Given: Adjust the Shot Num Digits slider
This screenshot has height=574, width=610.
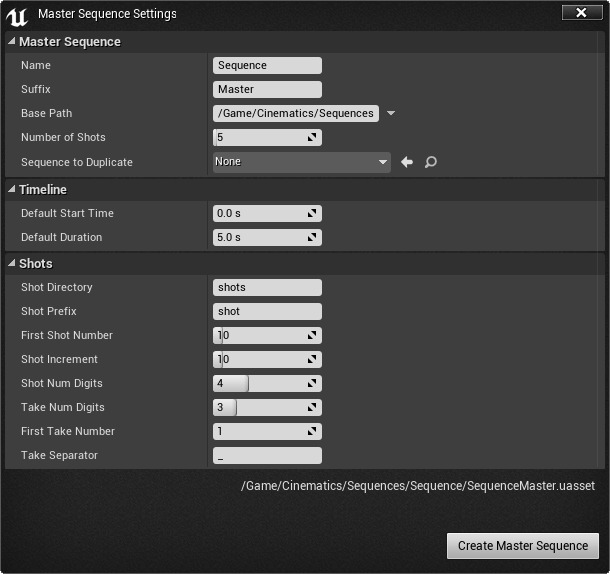Looking at the screenshot, I should [x=267, y=384].
